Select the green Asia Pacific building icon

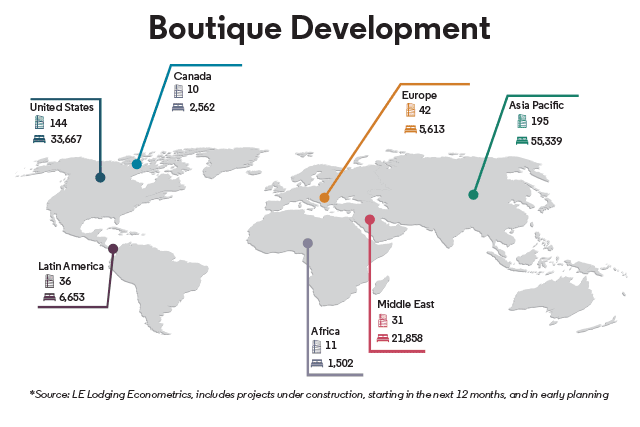[x=522, y=121]
